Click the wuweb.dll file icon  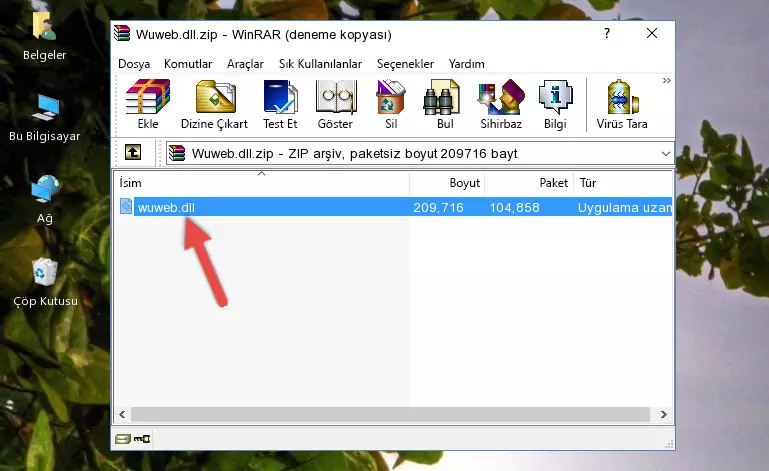pos(126,207)
